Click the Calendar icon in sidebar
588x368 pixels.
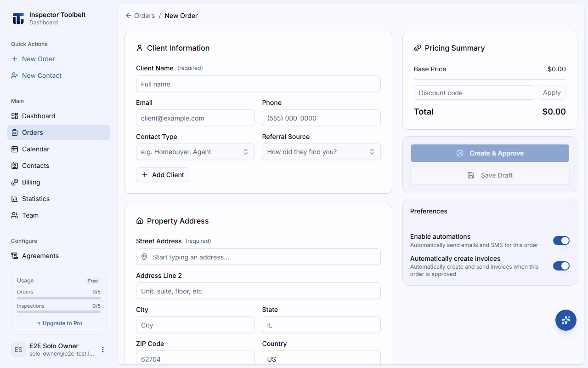click(15, 149)
